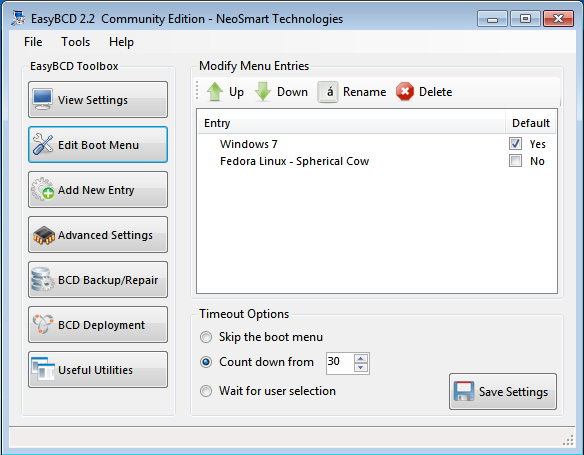The image size is (584, 455).
Task: Click the Add New Entry gear icon
Action: click(42, 189)
